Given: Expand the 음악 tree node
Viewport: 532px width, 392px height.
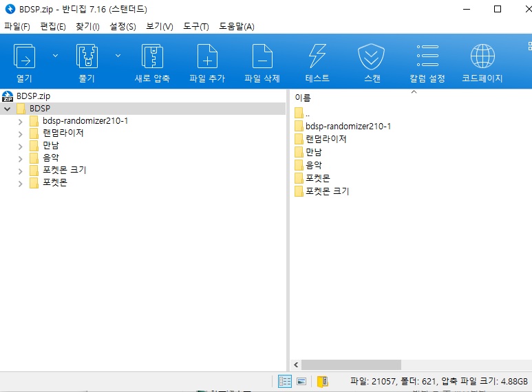Looking at the screenshot, I should (21, 159).
